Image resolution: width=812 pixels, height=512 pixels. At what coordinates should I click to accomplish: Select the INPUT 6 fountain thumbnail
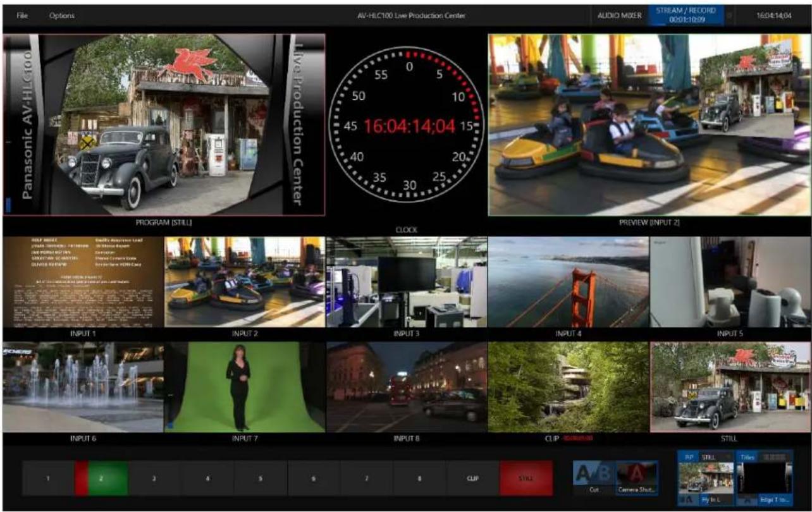click(x=83, y=387)
